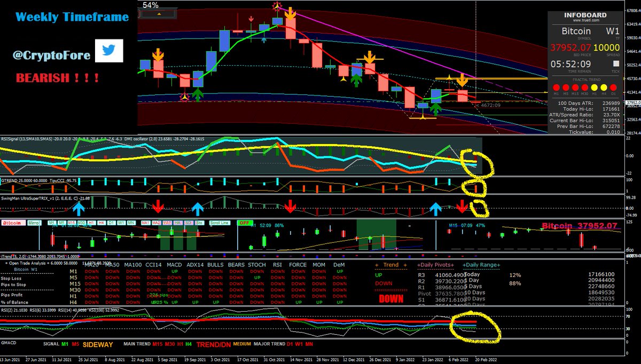The width and height of the screenshot is (641, 364).
Task: Switch mini chart to M30 timeframe button
Action: tap(81, 223)
